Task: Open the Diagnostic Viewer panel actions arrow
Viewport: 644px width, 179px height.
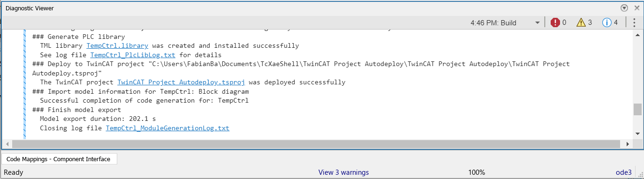Action: tap(624, 8)
